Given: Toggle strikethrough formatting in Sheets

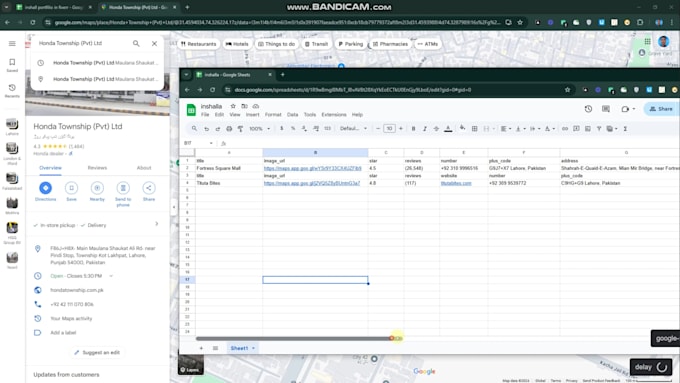Looking at the screenshot, I should point(436,129).
